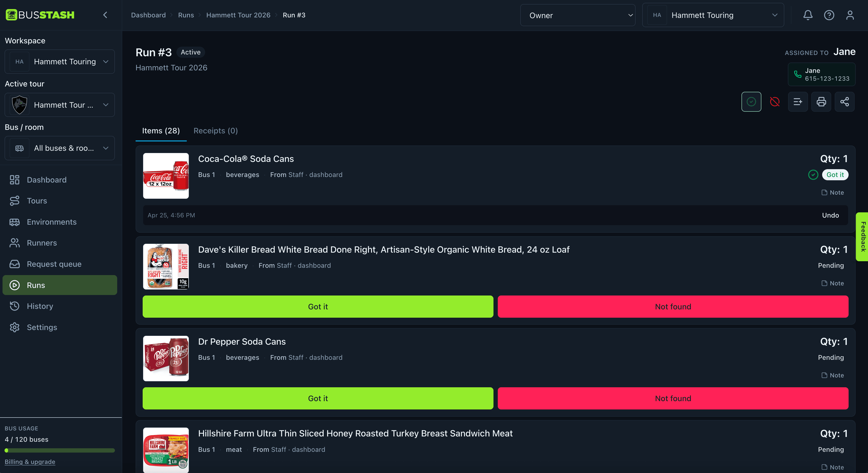
Task: Open the Workspace Hammett Touring selector in sidebar
Action: pyautogui.click(x=60, y=62)
